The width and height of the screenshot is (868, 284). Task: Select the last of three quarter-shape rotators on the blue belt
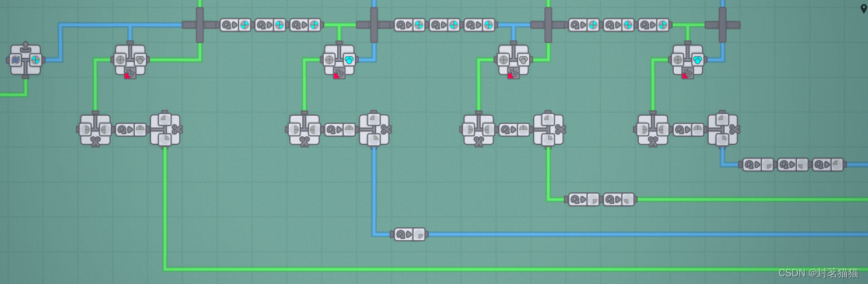(828, 165)
